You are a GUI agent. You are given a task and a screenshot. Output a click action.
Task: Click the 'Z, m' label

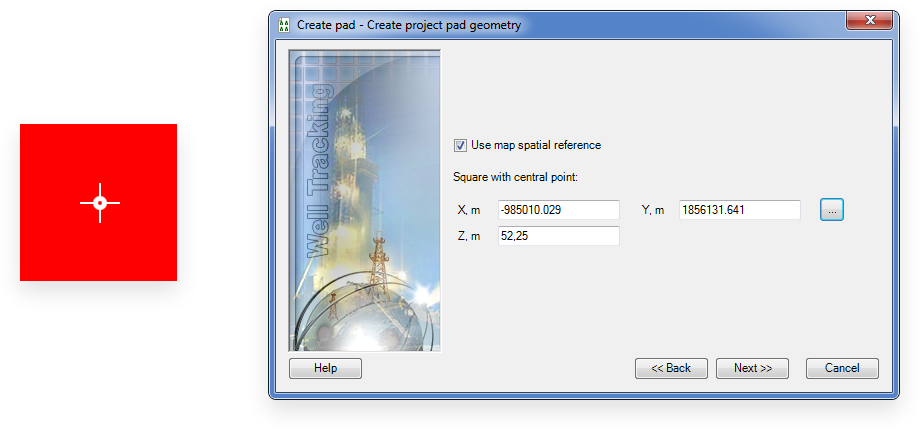point(468,236)
